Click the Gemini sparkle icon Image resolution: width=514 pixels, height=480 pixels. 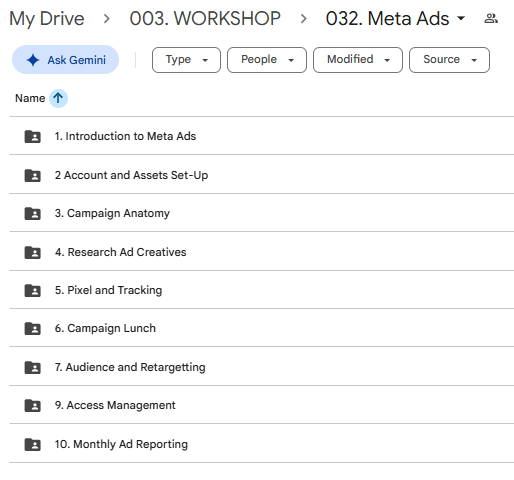pyautogui.click(x=33, y=60)
